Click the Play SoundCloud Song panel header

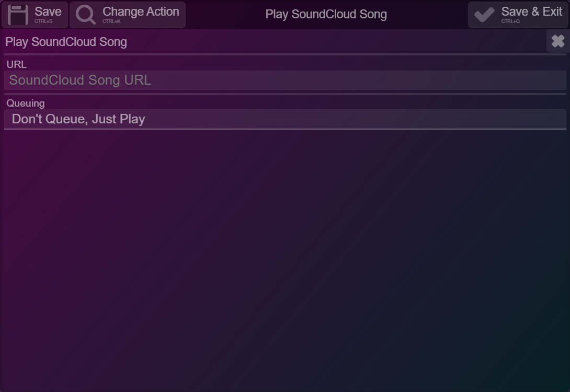tap(66, 42)
